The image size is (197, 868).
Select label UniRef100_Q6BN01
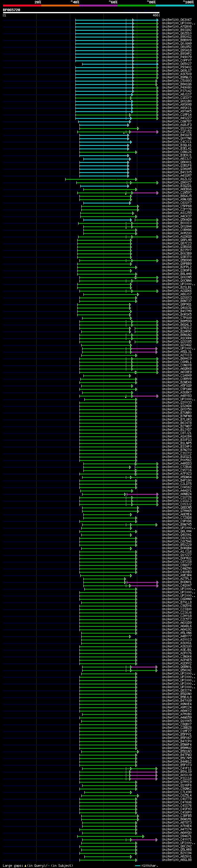pos(177,667)
